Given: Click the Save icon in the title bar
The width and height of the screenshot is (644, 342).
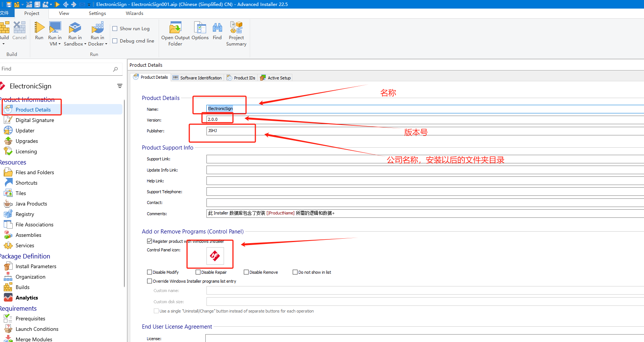Looking at the screenshot, I should (x=9, y=4).
